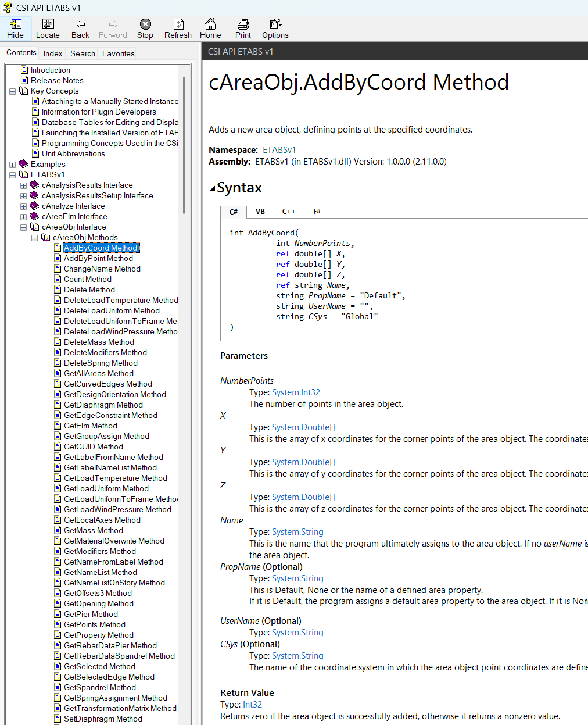Collapse the Syntax section triangle

213,188
